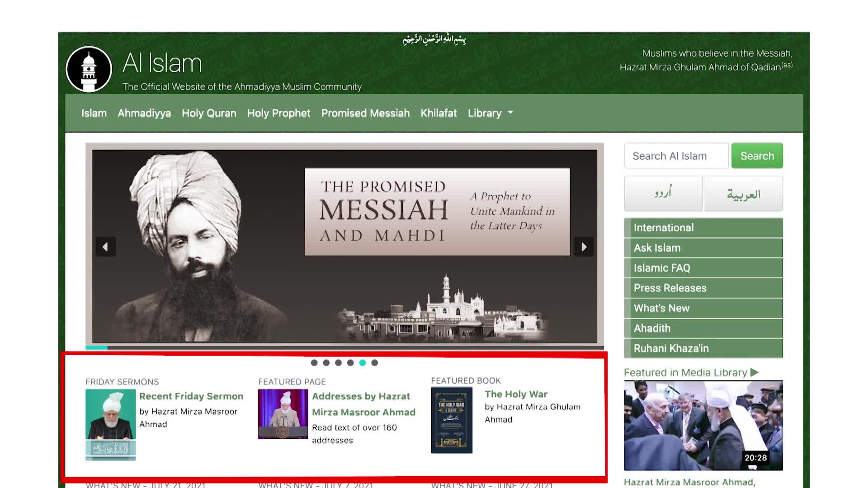Click the green Search button
Image resolution: width=868 pixels, height=488 pixels.
coord(757,156)
